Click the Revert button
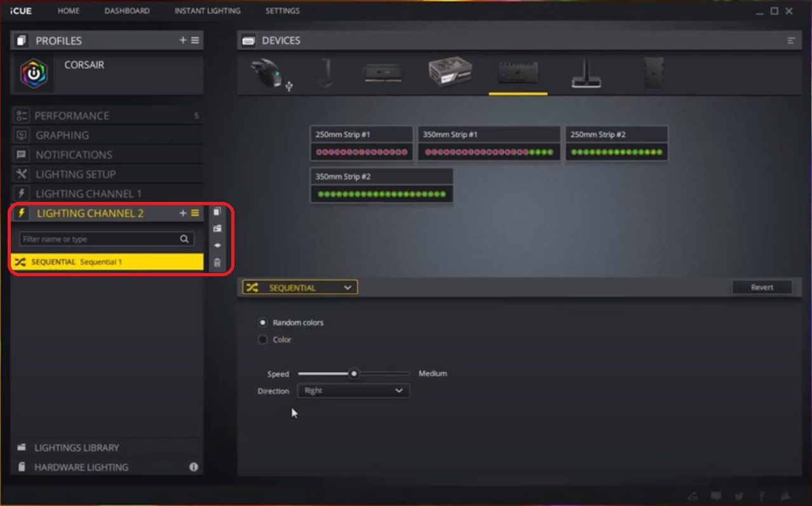The image size is (812, 506). 762,288
